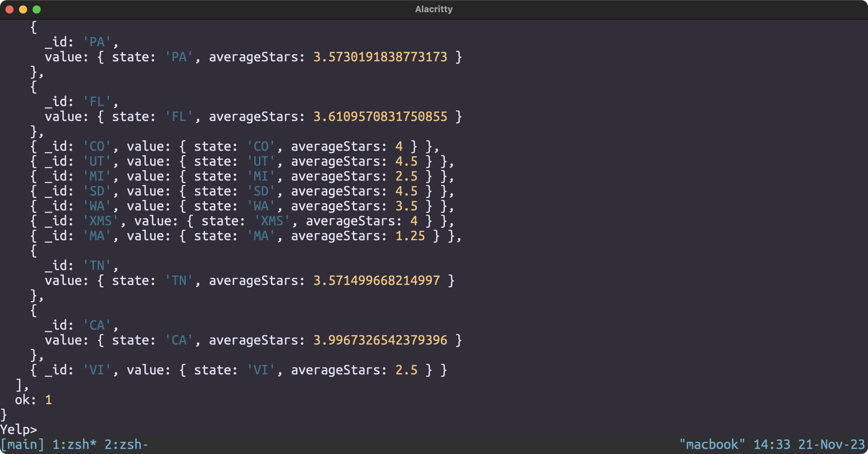Click the CA averageStars value 3.9967326542379396
The height and width of the screenshot is (454, 868).
pyautogui.click(x=380, y=340)
